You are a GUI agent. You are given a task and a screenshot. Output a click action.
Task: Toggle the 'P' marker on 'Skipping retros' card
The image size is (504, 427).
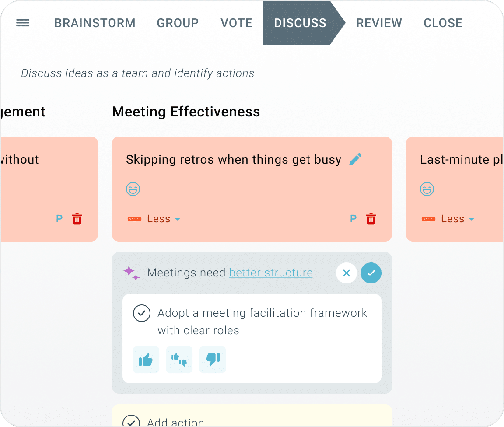pyautogui.click(x=353, y=219)
